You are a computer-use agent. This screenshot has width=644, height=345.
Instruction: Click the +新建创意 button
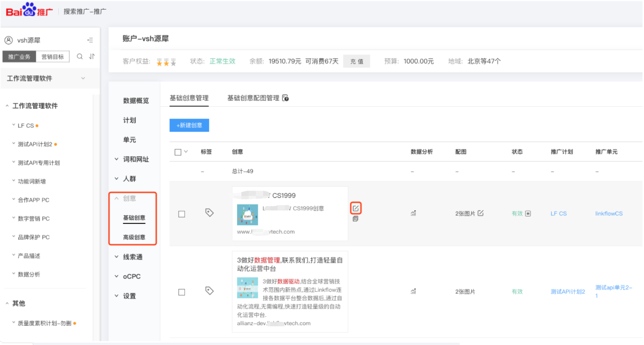click(x=189, y=125)
